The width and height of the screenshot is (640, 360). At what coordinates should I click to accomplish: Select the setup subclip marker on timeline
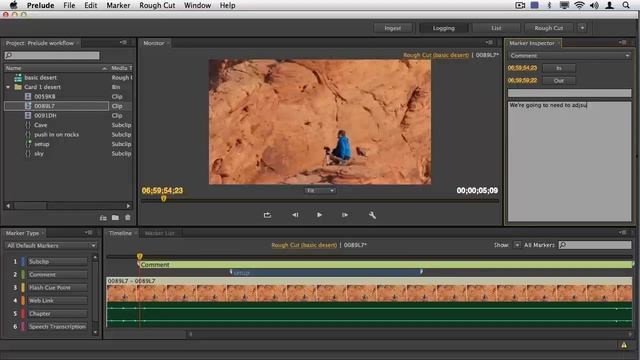tap(326, 272)
